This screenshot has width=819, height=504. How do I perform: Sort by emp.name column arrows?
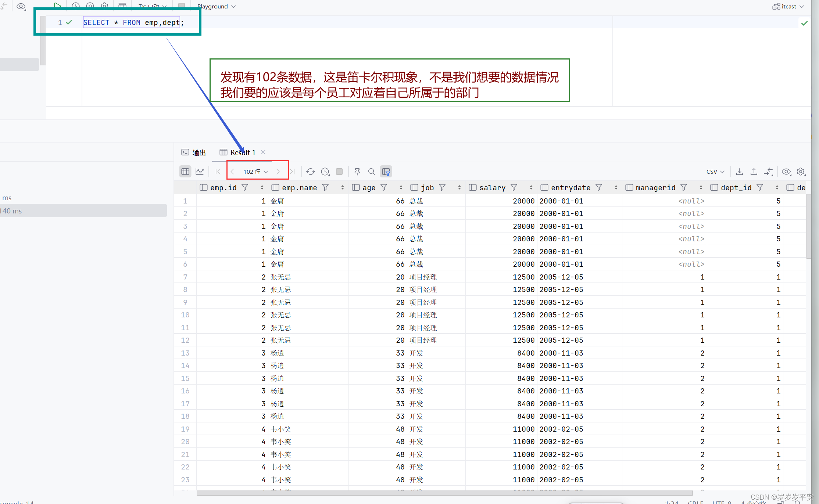[x=343, y=188]
